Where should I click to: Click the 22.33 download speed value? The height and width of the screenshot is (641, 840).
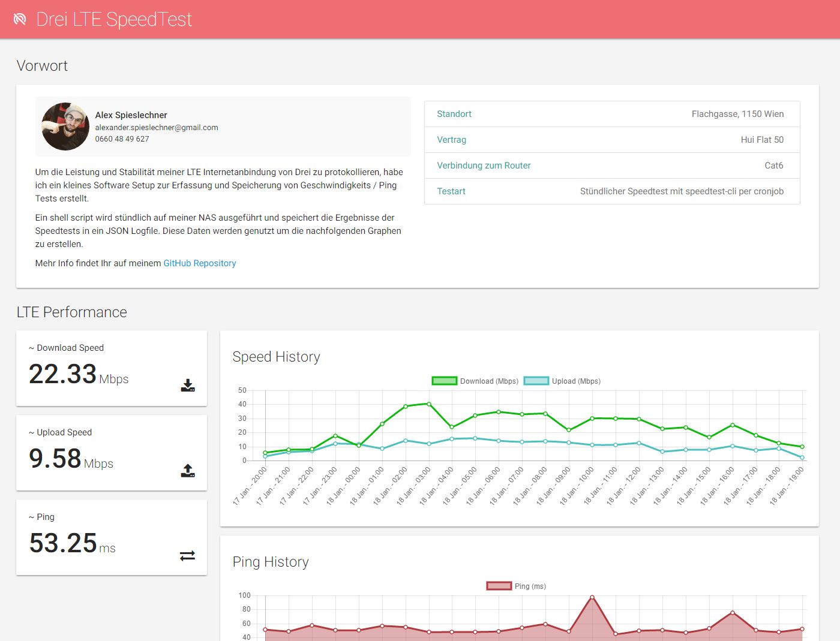[62, 374]
